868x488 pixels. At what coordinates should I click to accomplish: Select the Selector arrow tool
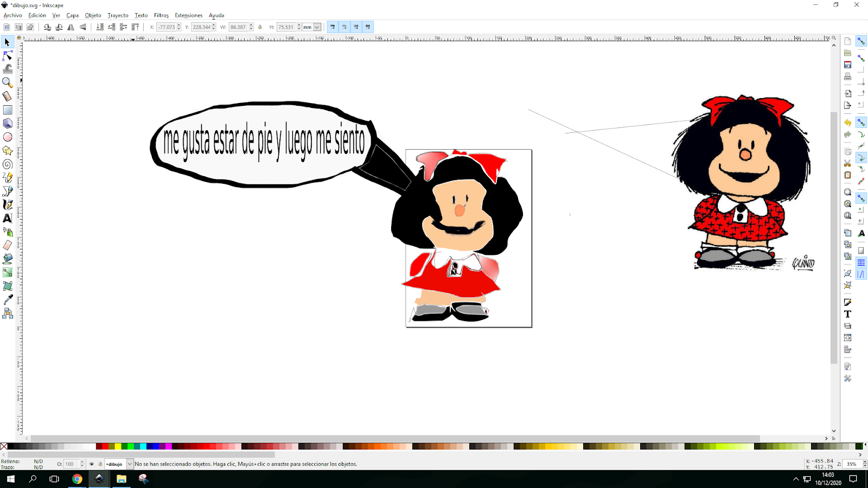click(8, 42)
